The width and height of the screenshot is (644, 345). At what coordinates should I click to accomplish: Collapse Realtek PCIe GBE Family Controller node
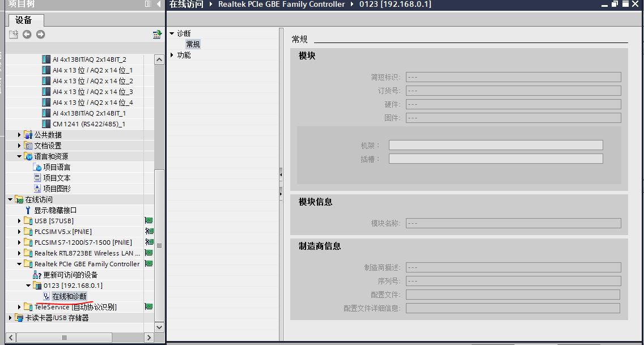point(19,264)
